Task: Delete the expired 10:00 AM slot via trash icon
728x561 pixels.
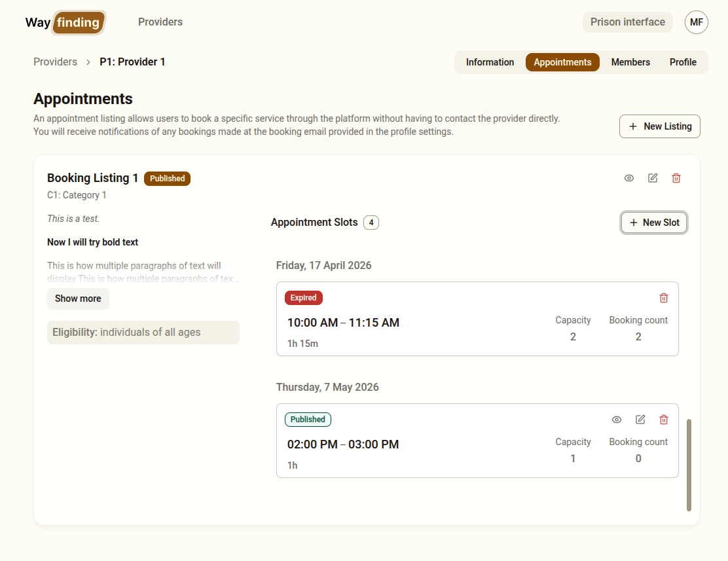Action: click(664, 298)
